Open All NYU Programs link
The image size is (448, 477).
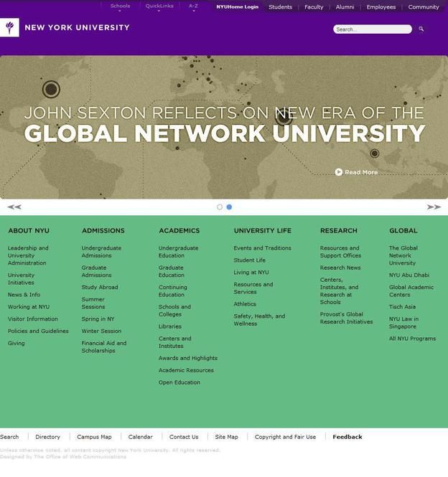tap(412, 339)
